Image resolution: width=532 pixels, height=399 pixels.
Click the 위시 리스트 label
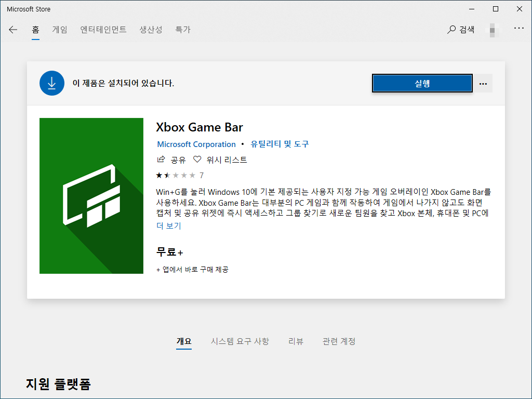tap(227, 160)
